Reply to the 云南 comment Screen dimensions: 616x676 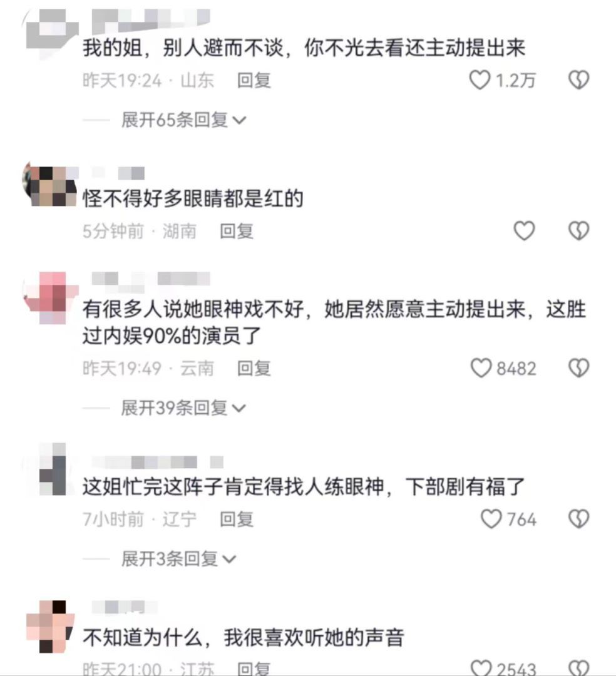click(254, 369)
